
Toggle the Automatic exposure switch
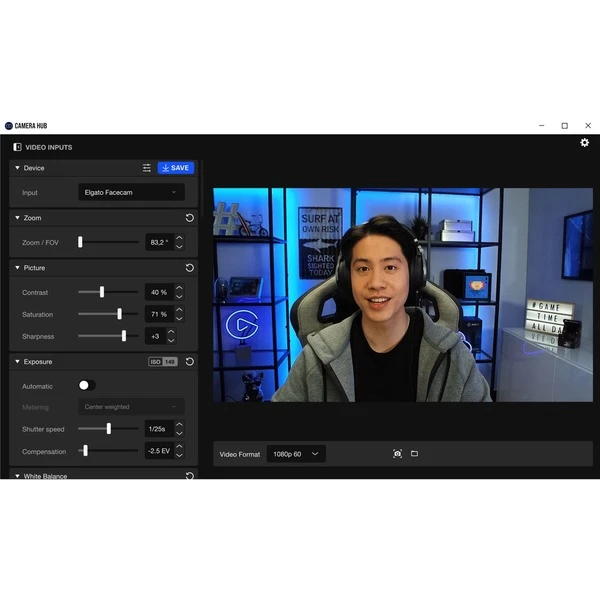(86, 385)
